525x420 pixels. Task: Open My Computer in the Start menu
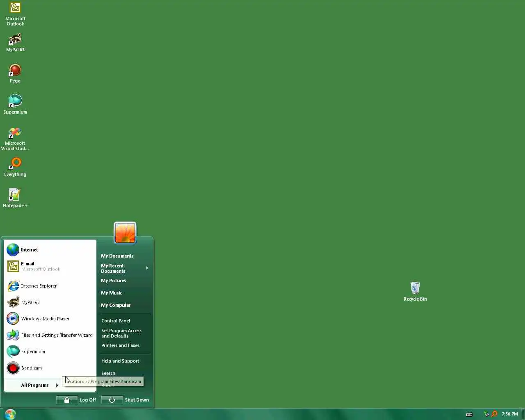click(125, 305)
